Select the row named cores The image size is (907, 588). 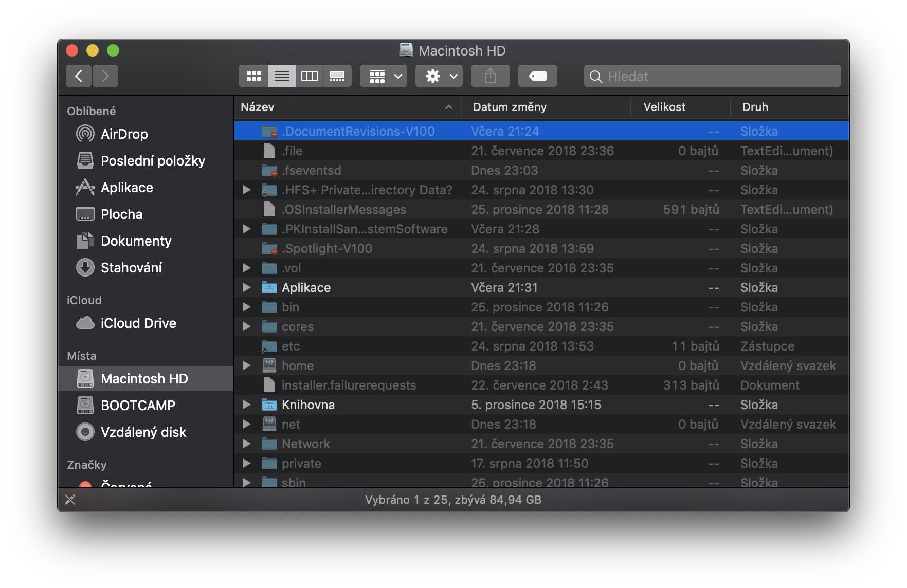(x=541, y=327)
